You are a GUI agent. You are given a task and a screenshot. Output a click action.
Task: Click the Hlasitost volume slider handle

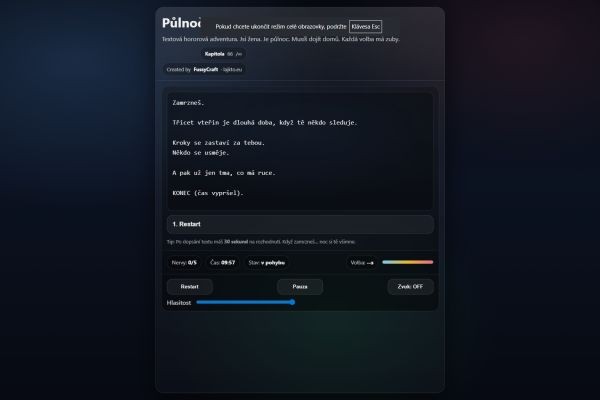pos(292,302)
